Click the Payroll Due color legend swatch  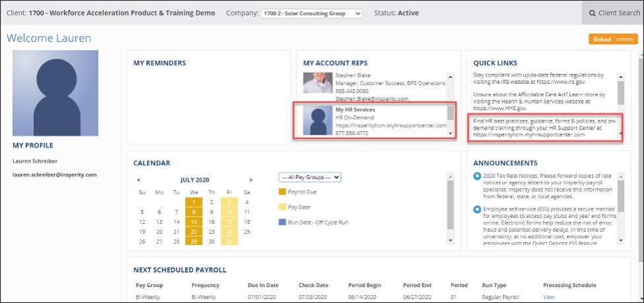point(282,192)
